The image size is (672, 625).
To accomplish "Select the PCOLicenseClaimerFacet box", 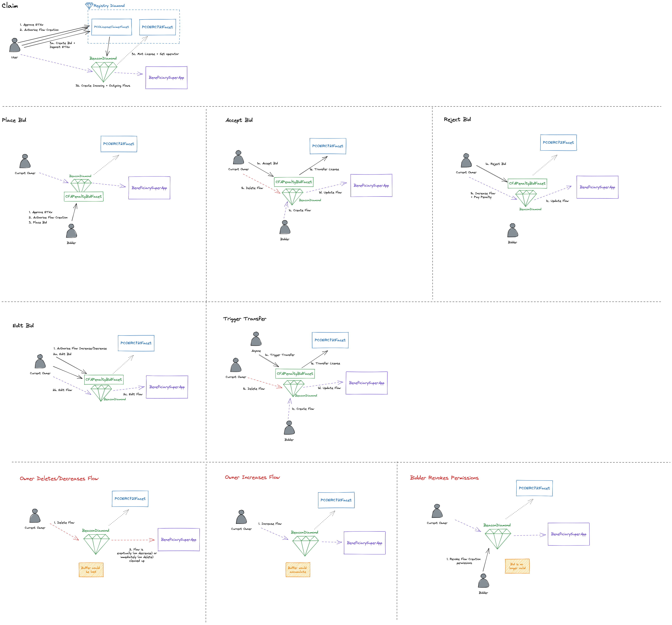I will coord(112,27).
